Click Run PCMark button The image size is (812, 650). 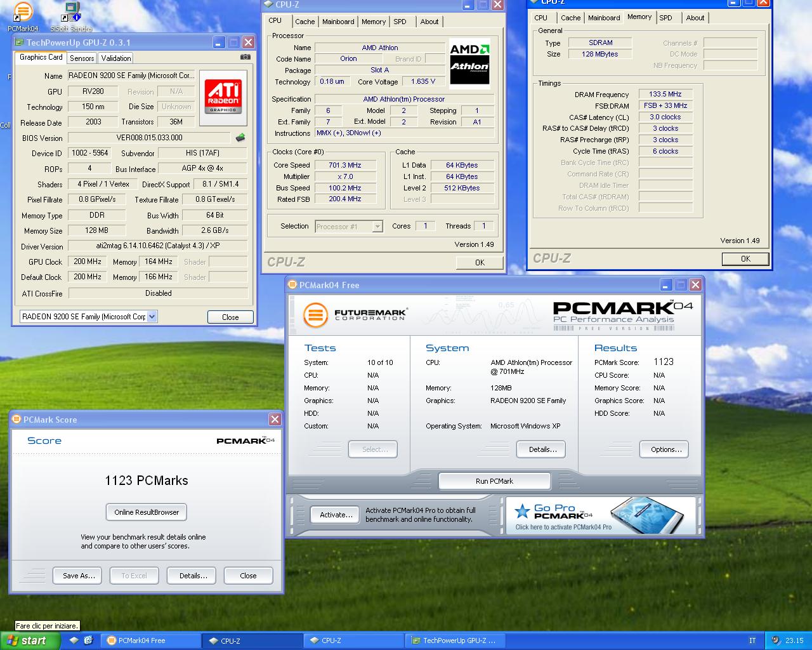(x=494, y=481)
